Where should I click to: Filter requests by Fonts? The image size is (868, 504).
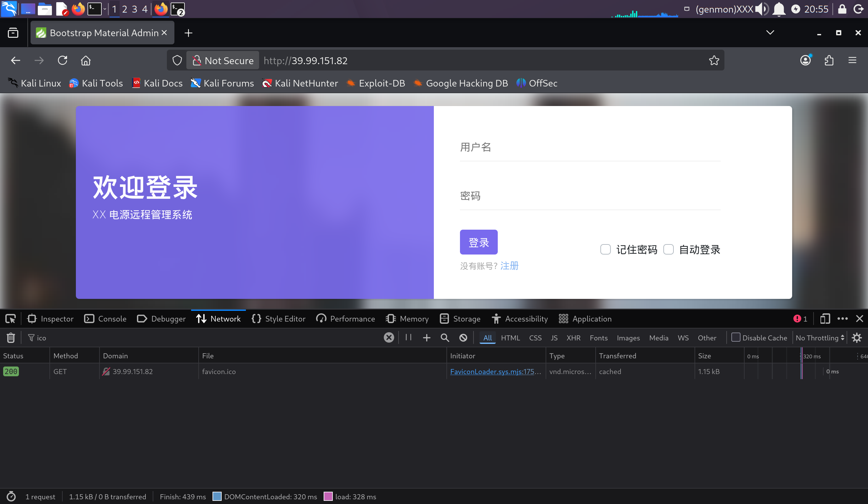click(x=599, y=338)
